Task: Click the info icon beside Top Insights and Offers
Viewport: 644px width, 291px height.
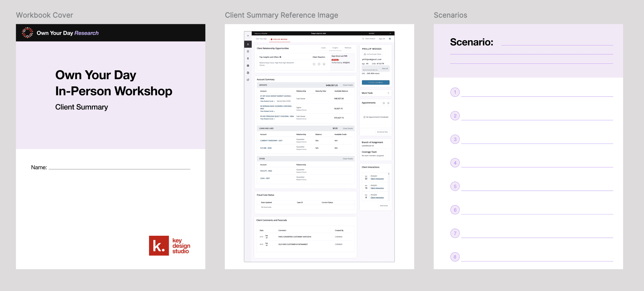Action: pos(280,57)
